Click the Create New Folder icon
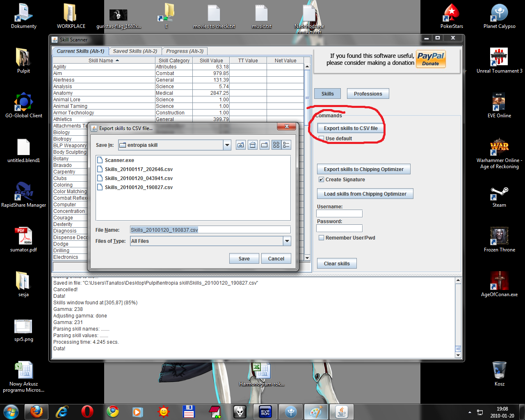 pos(265,145)
